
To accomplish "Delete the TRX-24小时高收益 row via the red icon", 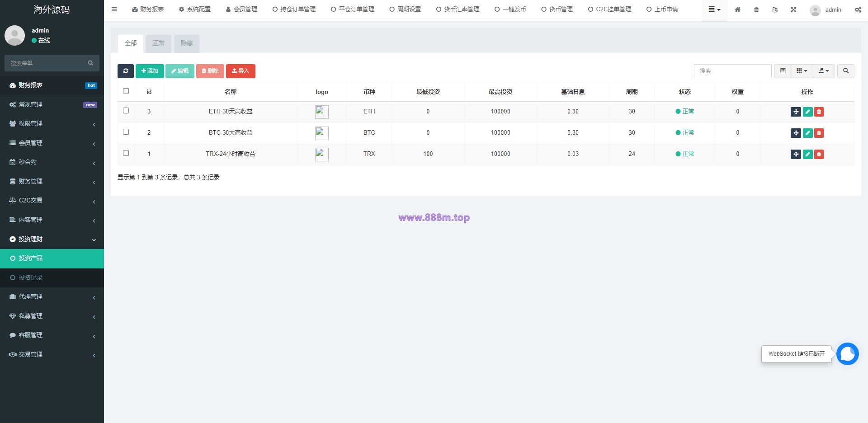I will [819, 154].
